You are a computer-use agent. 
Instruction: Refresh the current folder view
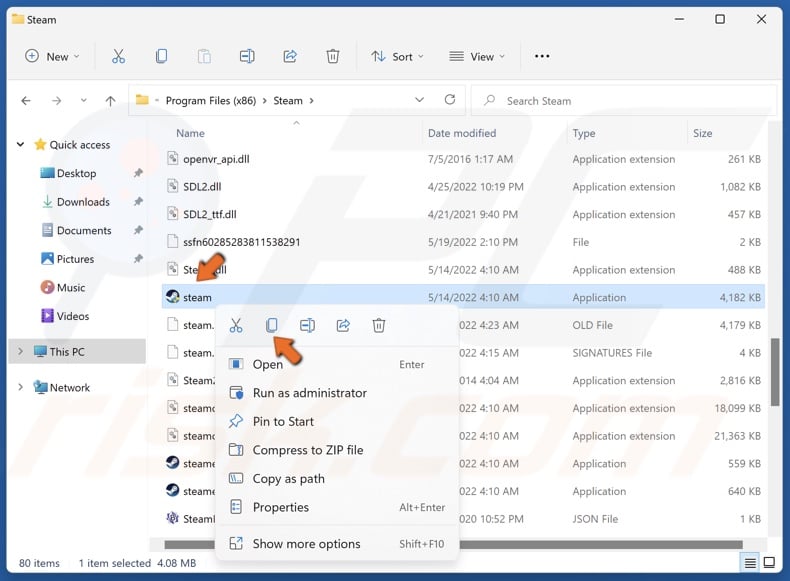point(450,100)
